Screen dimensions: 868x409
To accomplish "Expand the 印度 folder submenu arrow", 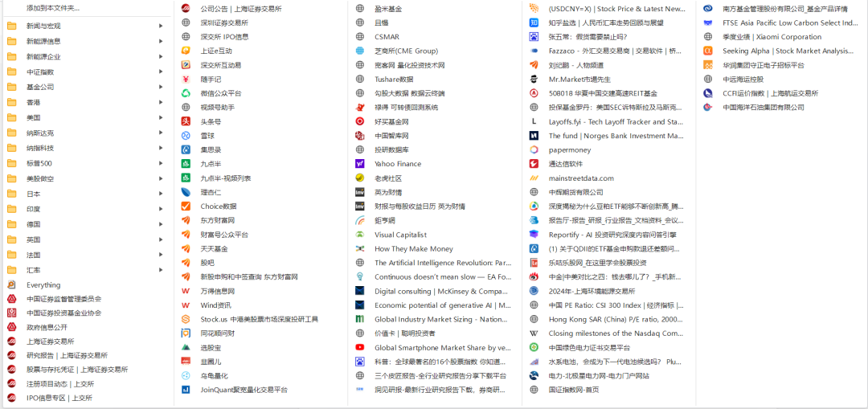I will (x=161, y=209).
